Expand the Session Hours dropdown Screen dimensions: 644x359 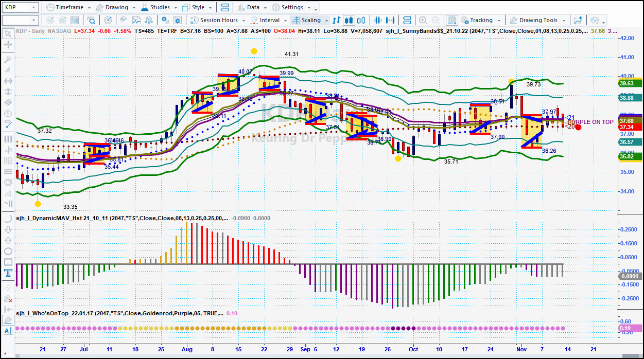pyautogui.click(x=218, y=21)
